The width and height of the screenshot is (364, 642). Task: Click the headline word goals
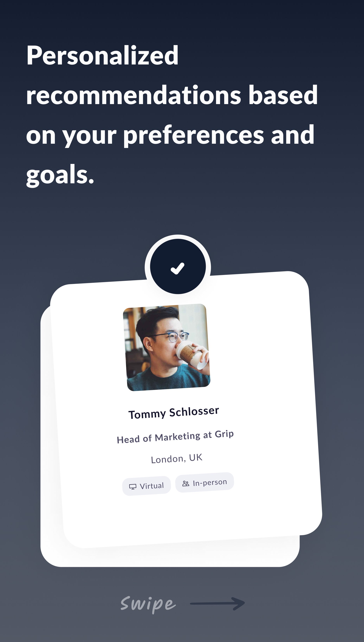point(60,175)
